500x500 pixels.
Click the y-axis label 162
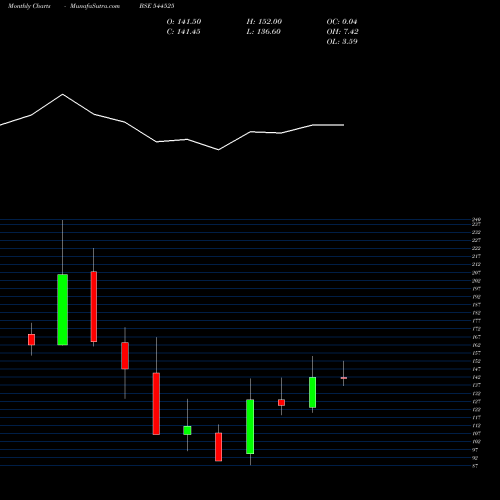coord(476,345)
